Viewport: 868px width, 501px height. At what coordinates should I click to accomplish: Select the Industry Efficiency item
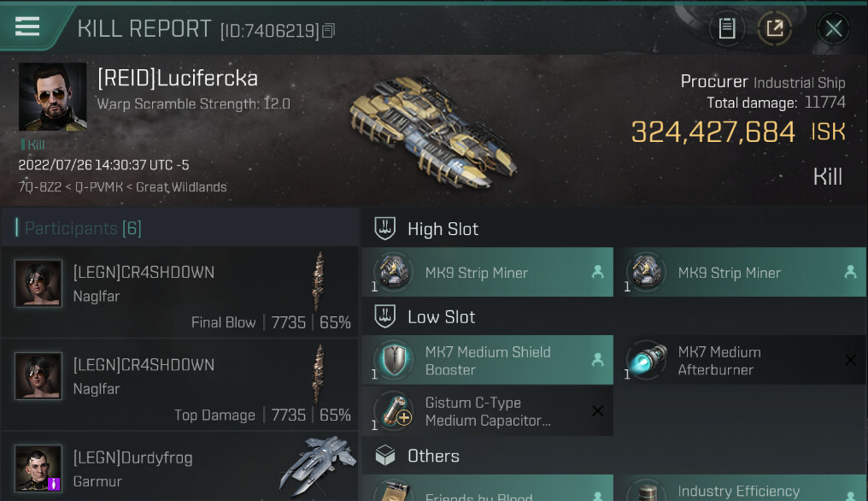740,488
